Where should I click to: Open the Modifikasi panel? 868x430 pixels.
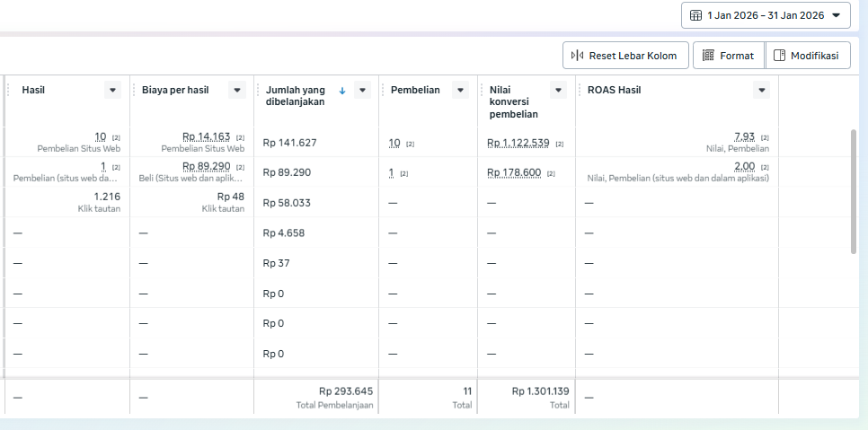tap(807, 56)
